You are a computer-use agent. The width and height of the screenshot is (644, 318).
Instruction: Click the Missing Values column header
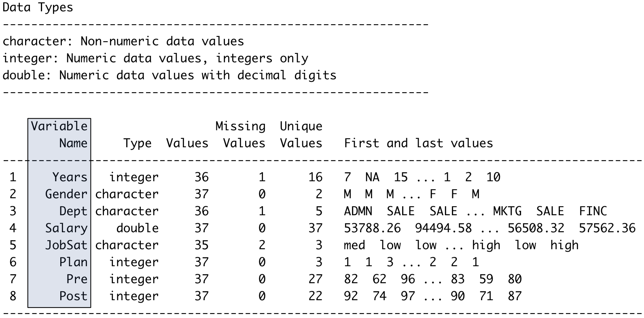coord(240,135)
